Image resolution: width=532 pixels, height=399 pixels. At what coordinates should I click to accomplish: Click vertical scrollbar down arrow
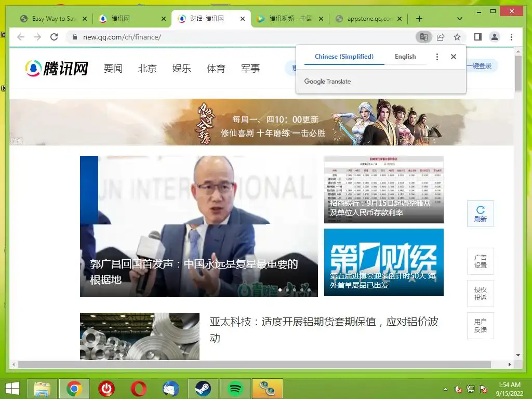pyautogui.click(x=518, y=355)
